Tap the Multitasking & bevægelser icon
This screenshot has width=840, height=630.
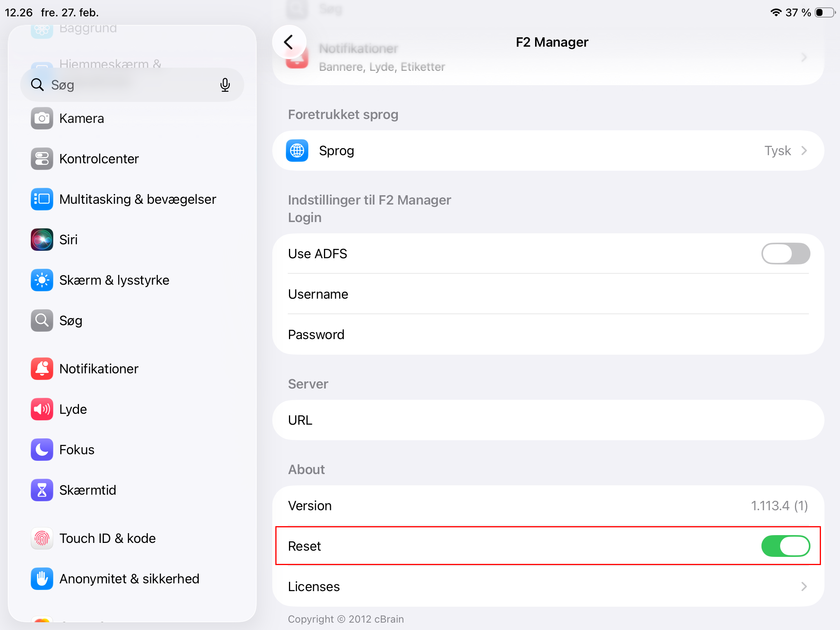pos(42,199)
